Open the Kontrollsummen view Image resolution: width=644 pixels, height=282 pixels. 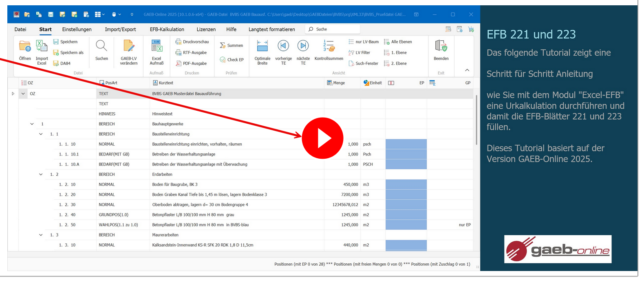coord(329,46)
